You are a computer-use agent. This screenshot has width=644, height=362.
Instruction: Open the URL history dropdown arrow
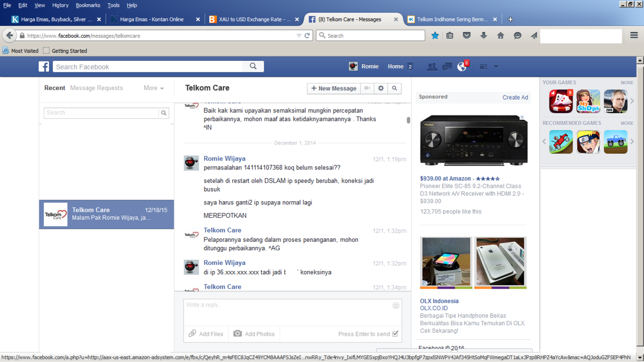tap(299, 36)
